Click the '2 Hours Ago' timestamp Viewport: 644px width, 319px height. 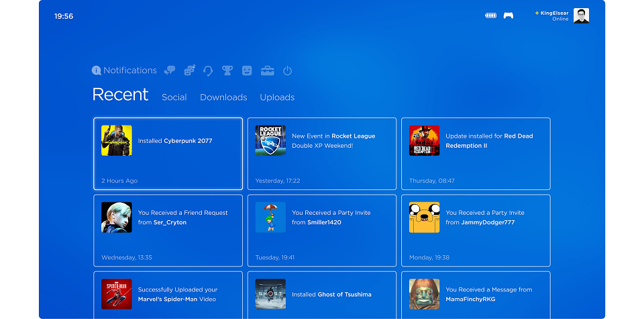(x=119, y=181)
